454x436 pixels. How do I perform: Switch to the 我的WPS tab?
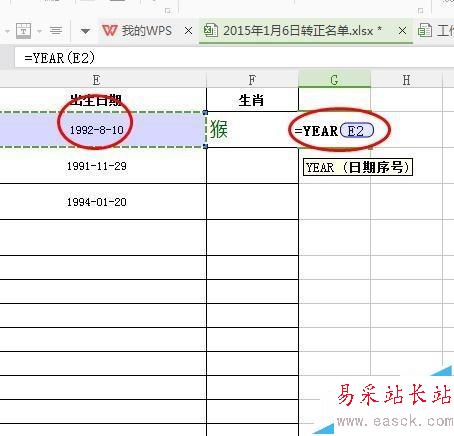[x=147, y=31]
